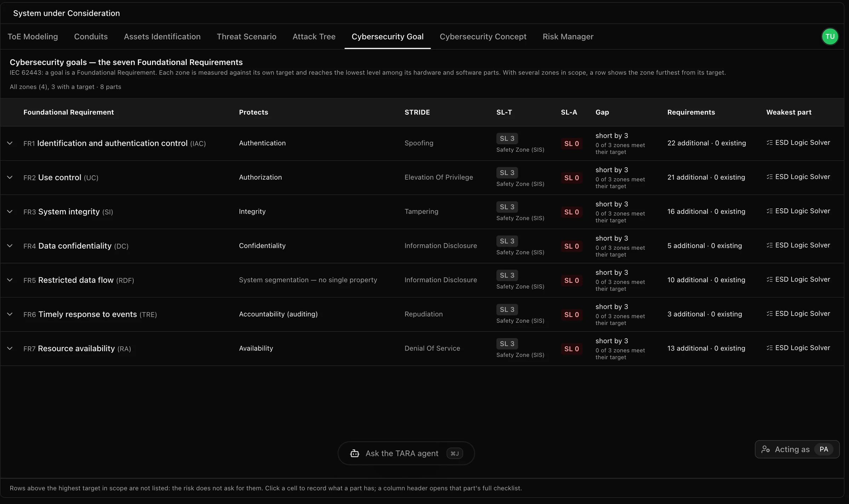849x504 pixels.
Task: Expand the FR3 System integrity row
Action: [x=10, y=212]
